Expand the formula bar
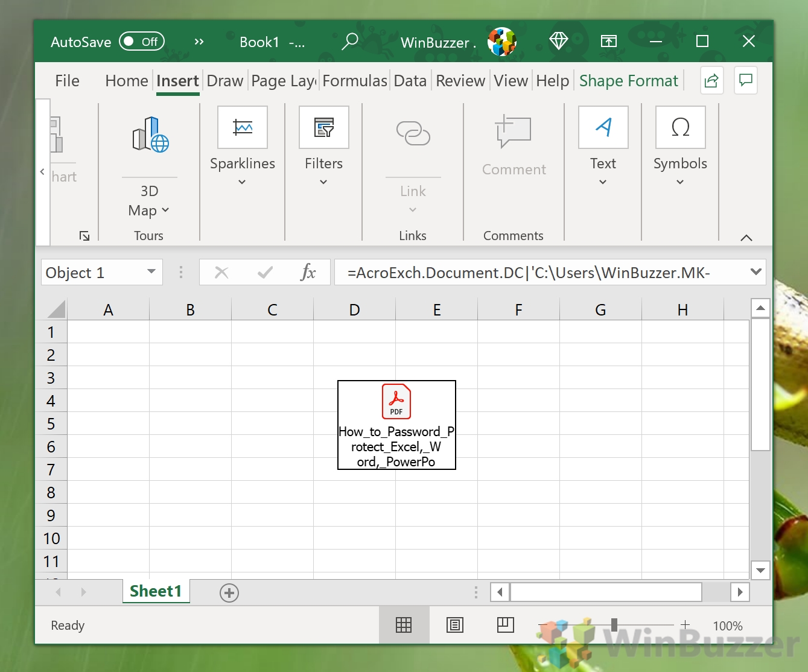 756,272
